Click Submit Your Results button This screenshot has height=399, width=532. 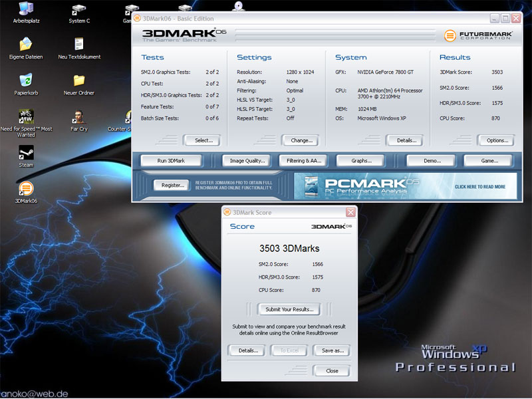click(x=289, y=309)
